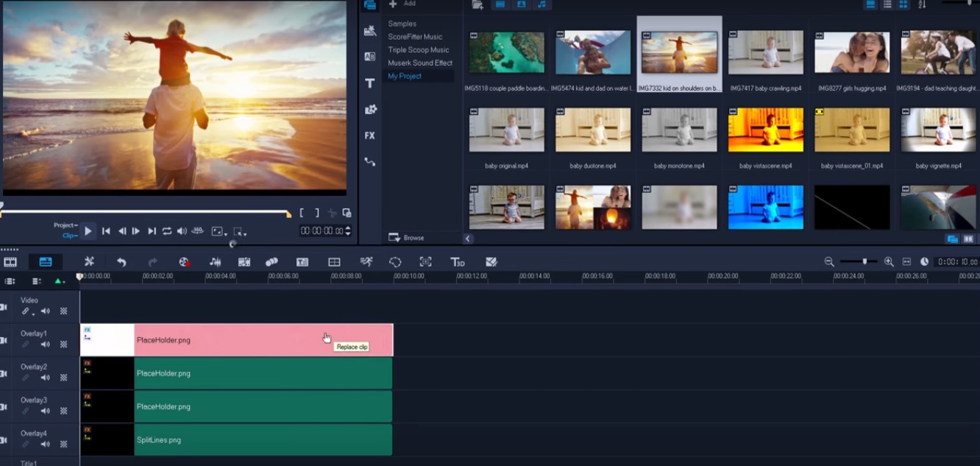Open the 3D Title editor
Viewport: 980px width, 466px height.
tap(458, 262)
